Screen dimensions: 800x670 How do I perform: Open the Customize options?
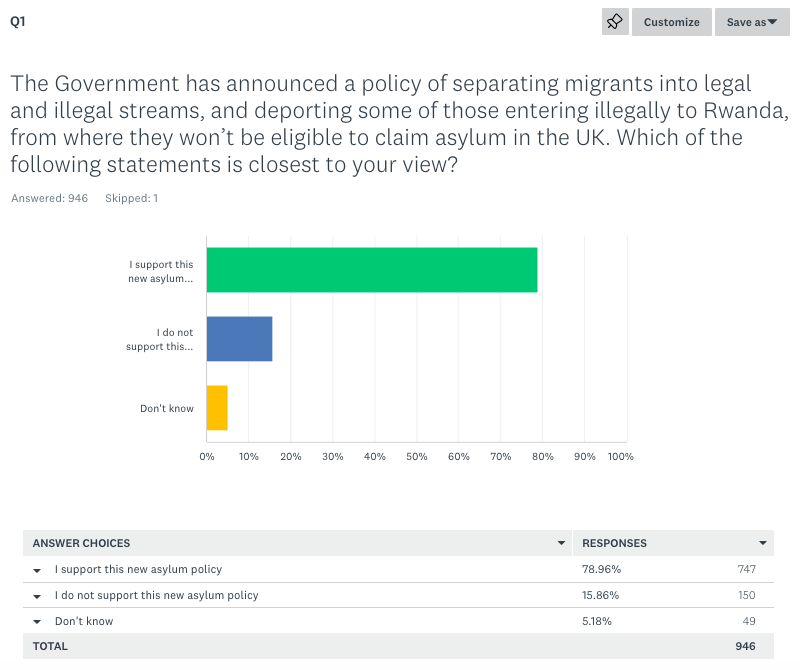(671, 22)
